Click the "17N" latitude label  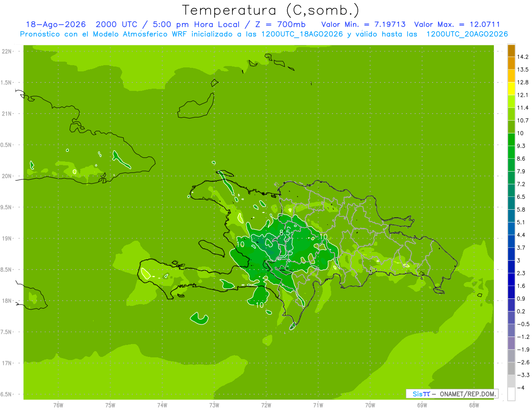(7, 363)
